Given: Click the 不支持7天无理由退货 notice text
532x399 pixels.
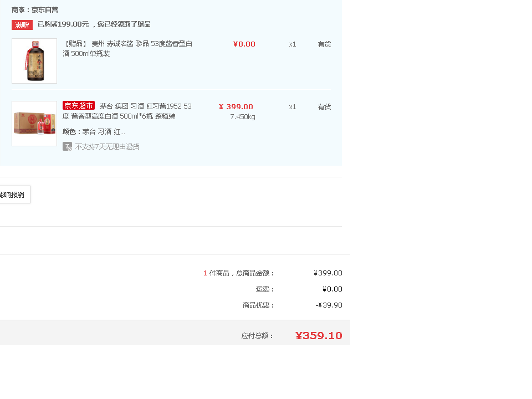Looking at the screenshot, I should coord(107,146).
